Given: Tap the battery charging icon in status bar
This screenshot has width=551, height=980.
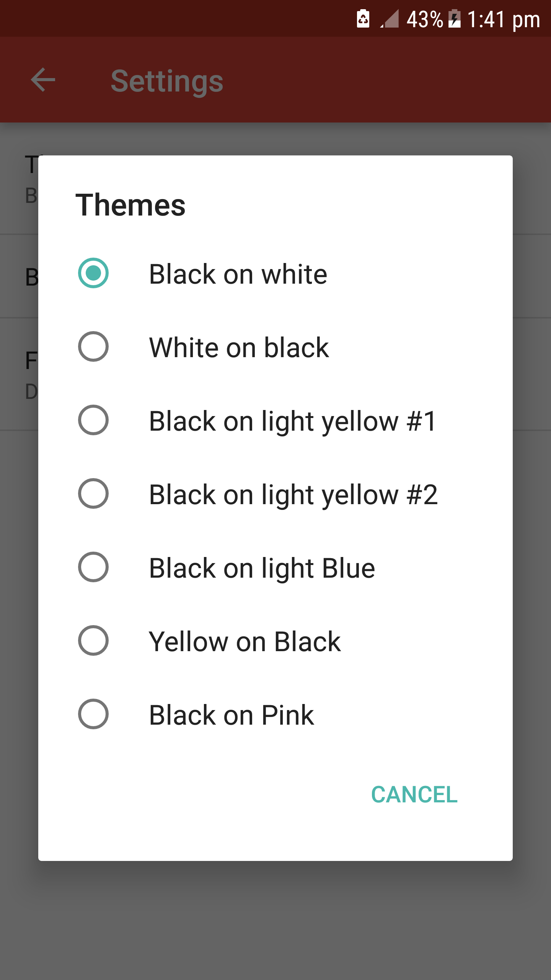Looking at the screenshot, I should (455, 19).
